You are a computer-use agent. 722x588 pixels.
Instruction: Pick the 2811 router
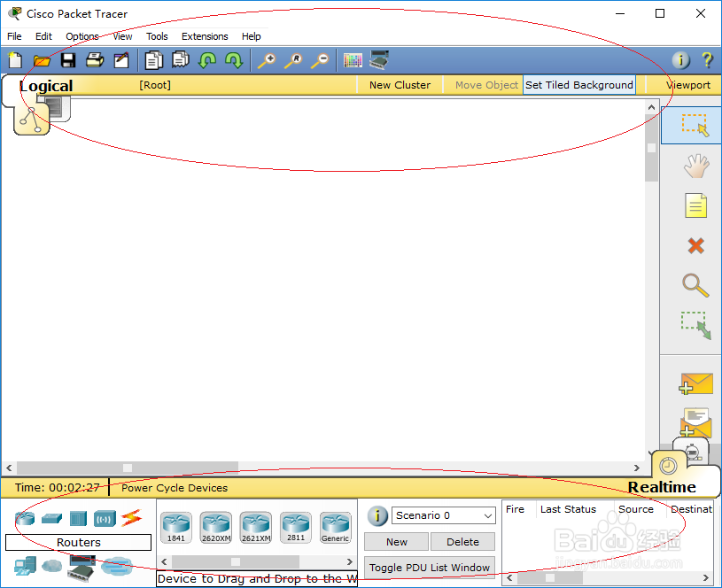[x=296, y=528]
